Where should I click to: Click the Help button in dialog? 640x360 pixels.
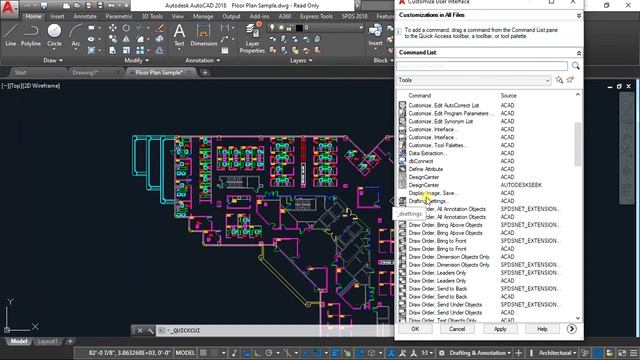[x=542, y=329]
